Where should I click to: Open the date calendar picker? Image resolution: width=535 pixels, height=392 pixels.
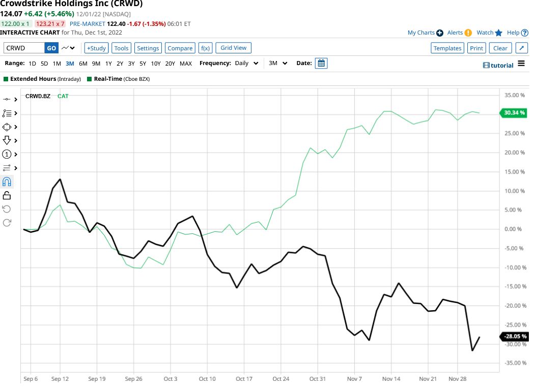point(321,64)
